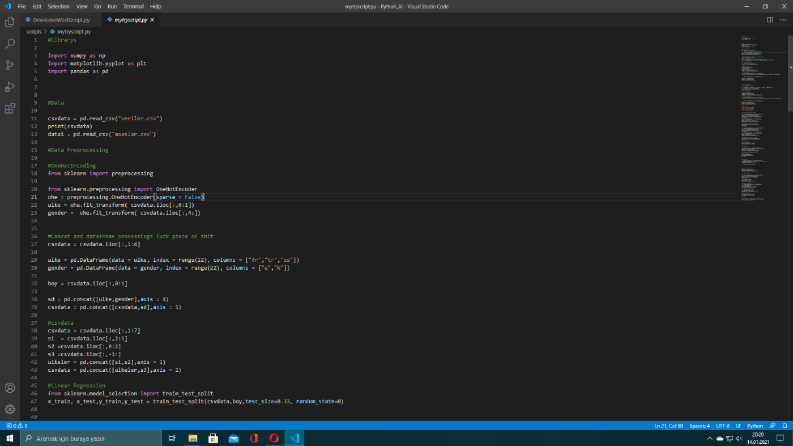Open the Go menu
Screen dimensions: 793x446
(x=97, y=7)
